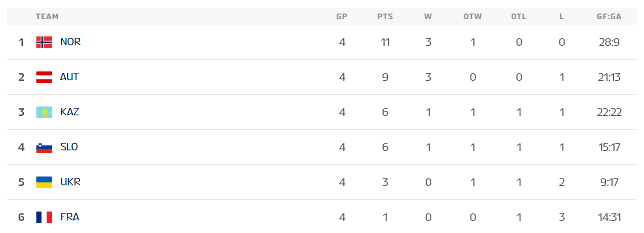Image resolution: width=644 pixels, height=233 pixels.
Task: Click the Kazakhstan flag icon
Action: (44, 112)
